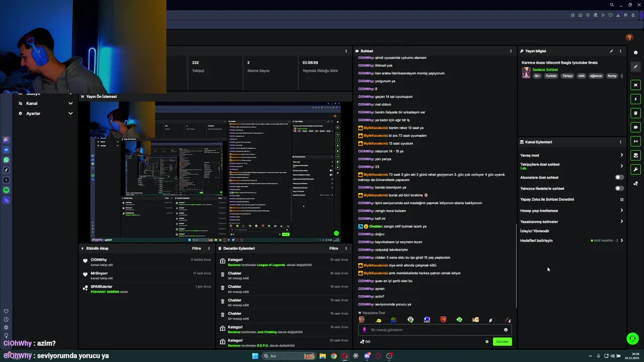Click the note widget icon in right rail
Screen dimensions: 644x362
tap(636, 113)
